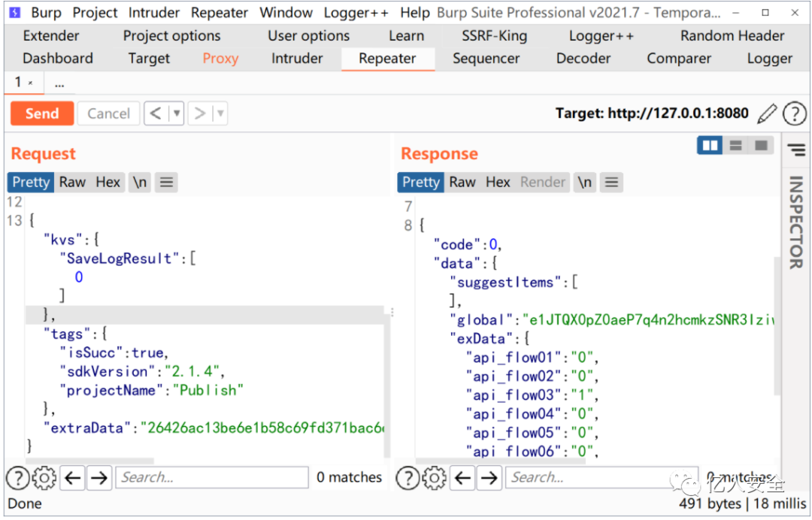Edit target with the pencil icon
Viewport: 812px width, 520px height.
(x=766, y=113)
